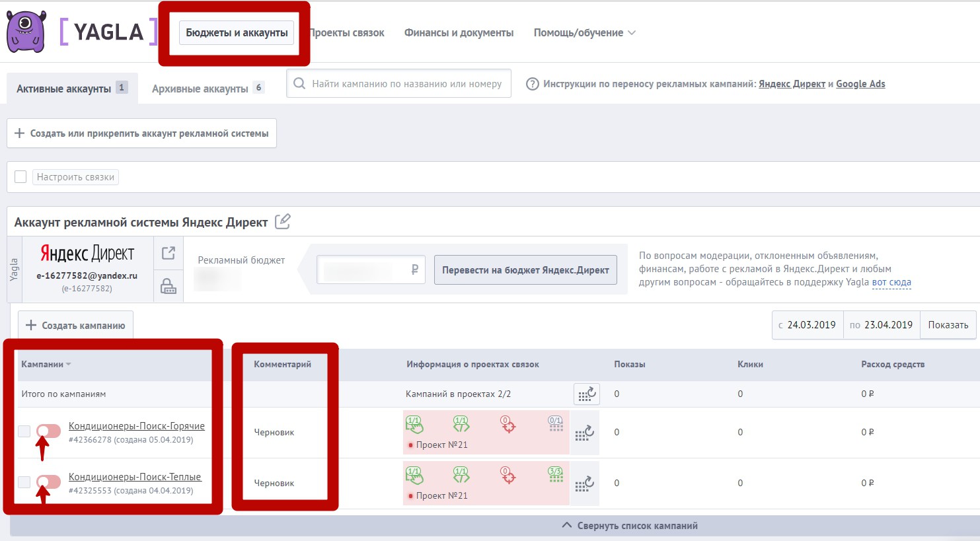Open Проект №21 in Горячие row

click(441, 445)
